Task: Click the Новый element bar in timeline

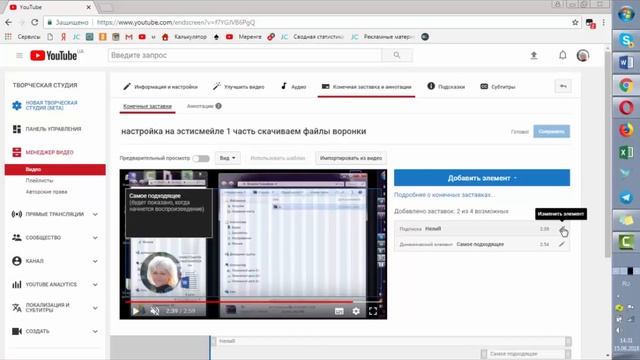Action: point(391,341)
